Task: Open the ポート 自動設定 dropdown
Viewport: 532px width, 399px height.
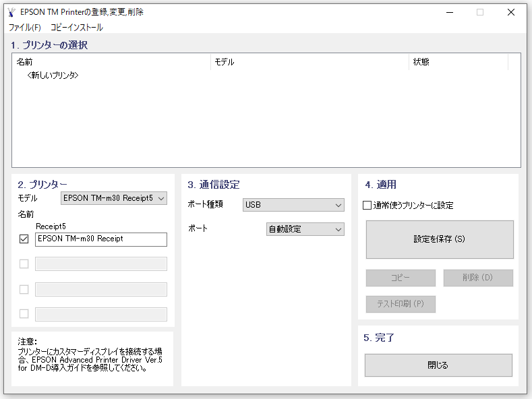Action: 305,229
